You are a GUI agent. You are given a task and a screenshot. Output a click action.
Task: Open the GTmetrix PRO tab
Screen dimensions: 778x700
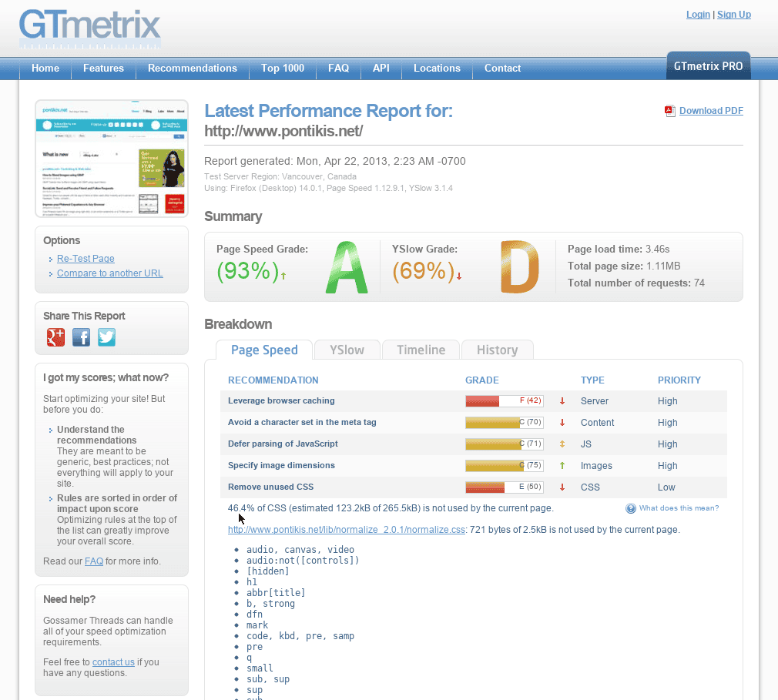(x=708, y=66)
